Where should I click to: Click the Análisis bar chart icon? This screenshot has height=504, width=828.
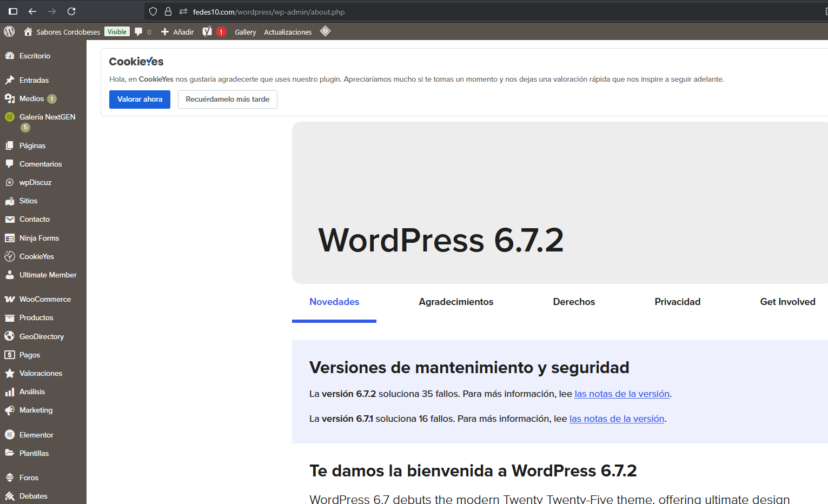10,392
